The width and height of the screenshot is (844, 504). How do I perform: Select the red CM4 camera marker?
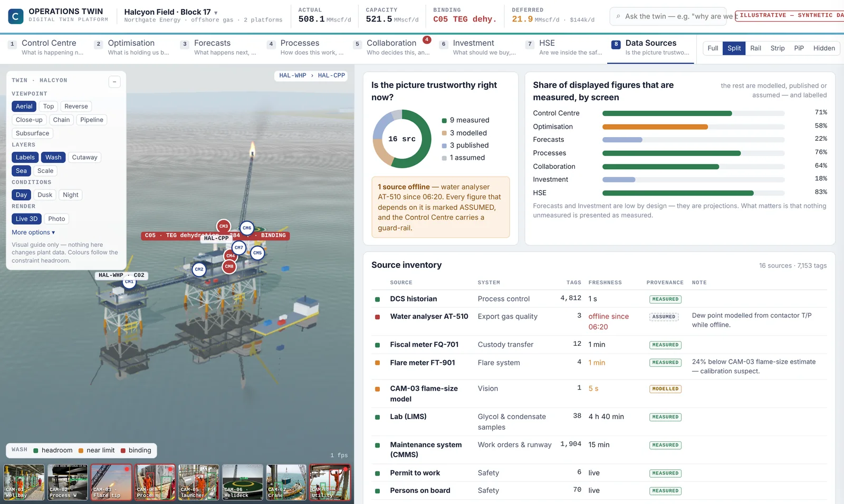[x=231, y=256]
